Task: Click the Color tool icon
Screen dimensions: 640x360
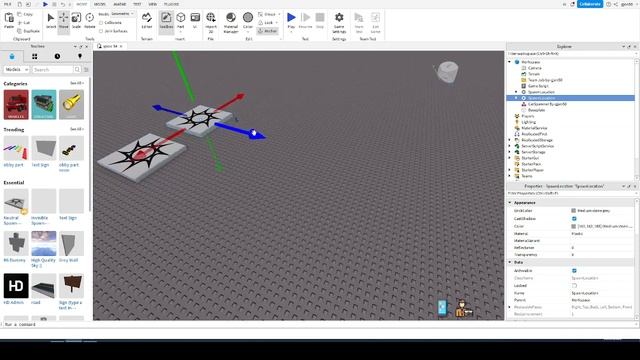Action: pos(248,20)
